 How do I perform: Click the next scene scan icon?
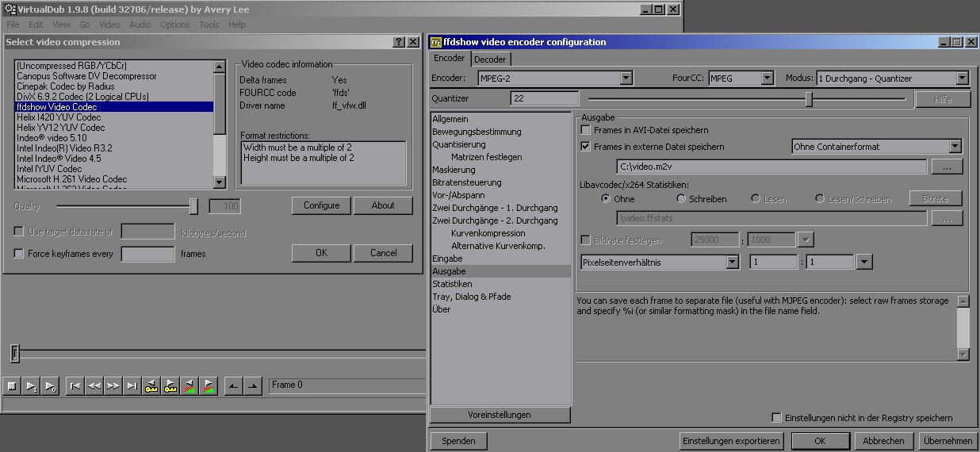pos(209,386)
